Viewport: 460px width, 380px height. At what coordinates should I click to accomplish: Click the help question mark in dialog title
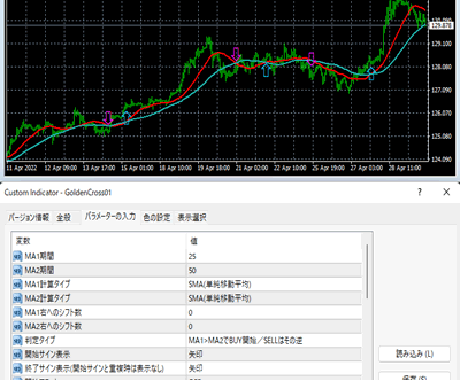coord(420,192)
